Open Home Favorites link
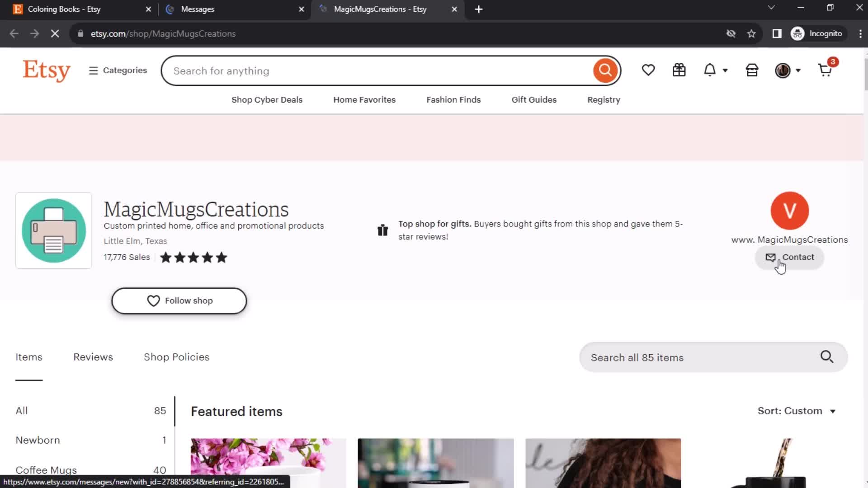This screenshot has height=488, width=868. (x=364, y=100)
